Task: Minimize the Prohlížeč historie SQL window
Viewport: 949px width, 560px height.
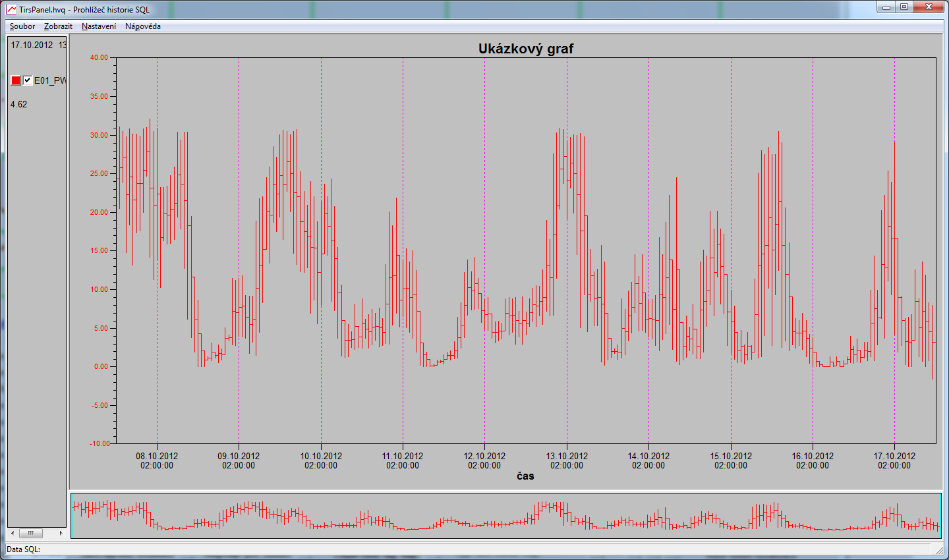Action: pyautogui.click(x=886, y=7)
